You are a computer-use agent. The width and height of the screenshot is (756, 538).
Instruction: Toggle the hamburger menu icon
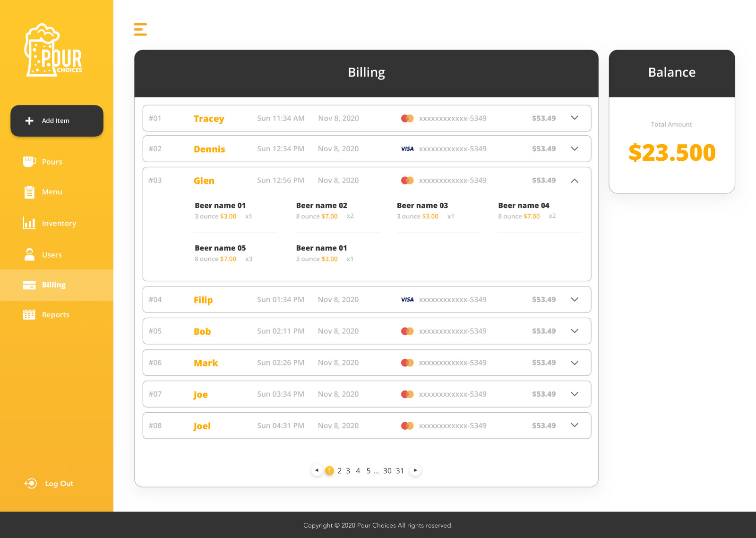coord(140,29)
